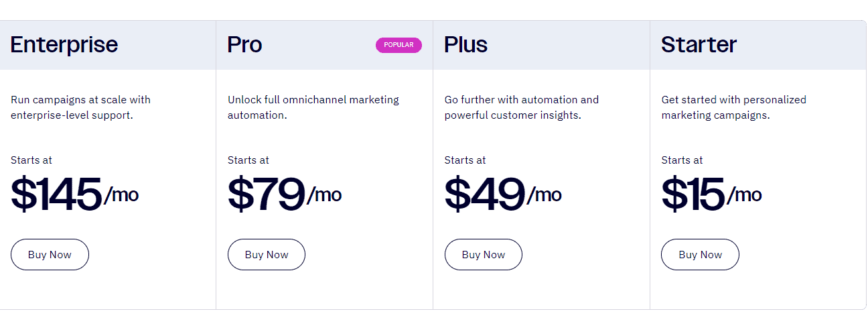Click 'Starts at' label in Starter column
Viewport: 868px width, 334px height.
pos(682,160)
